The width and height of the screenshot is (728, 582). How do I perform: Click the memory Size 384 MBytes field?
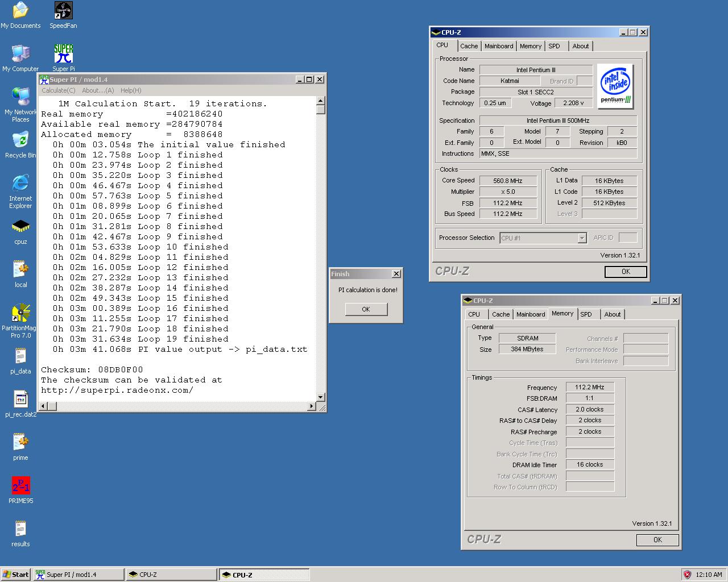point(527,349)
